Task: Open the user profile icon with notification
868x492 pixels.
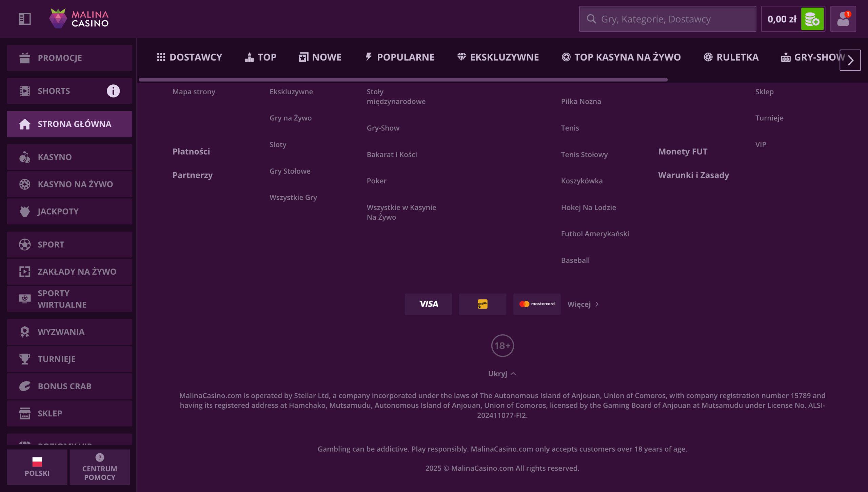Action: pos(843,19)
